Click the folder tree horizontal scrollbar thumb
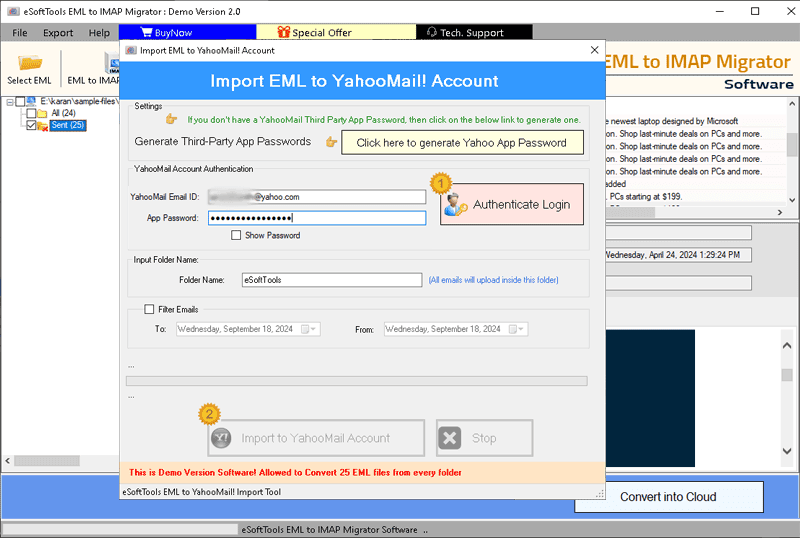The width and height of the screenshot is (800, 538). 47,461
